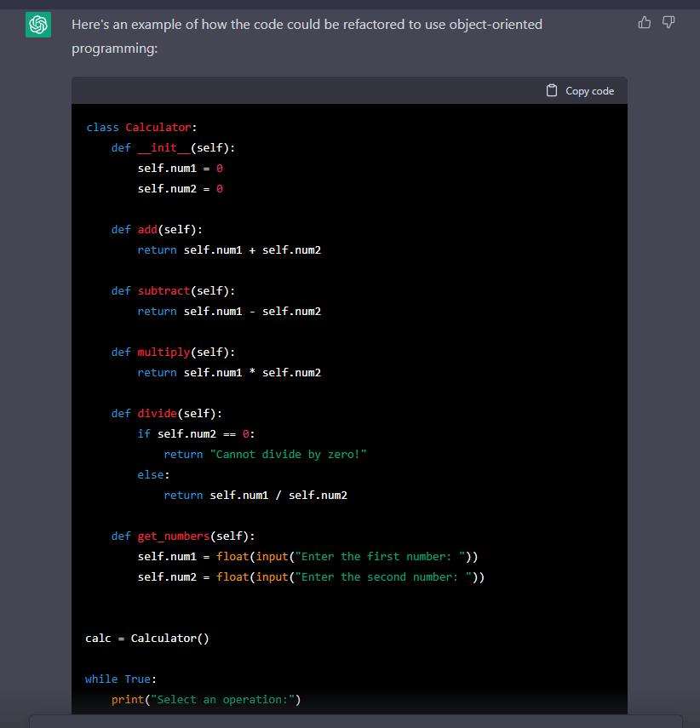This screenshot has width=700, height=728.
Task: Click the clipboard icon in code header
Action: click(551, 90)
